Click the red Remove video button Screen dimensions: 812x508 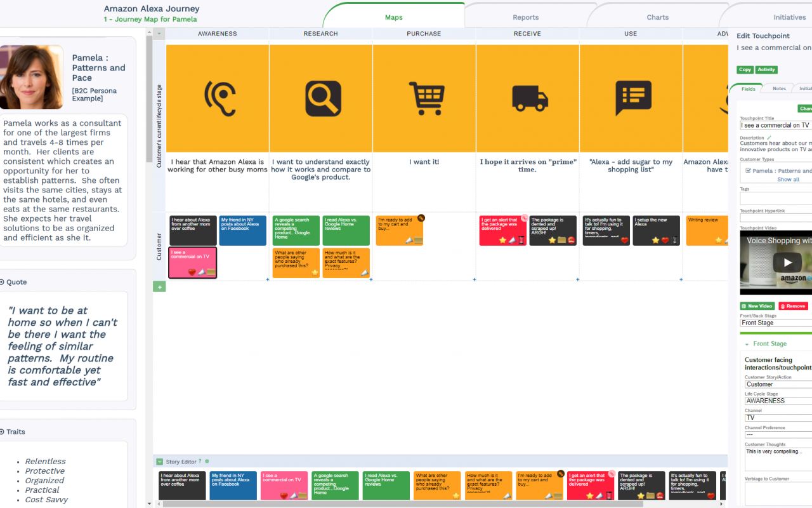coord(794,306)
